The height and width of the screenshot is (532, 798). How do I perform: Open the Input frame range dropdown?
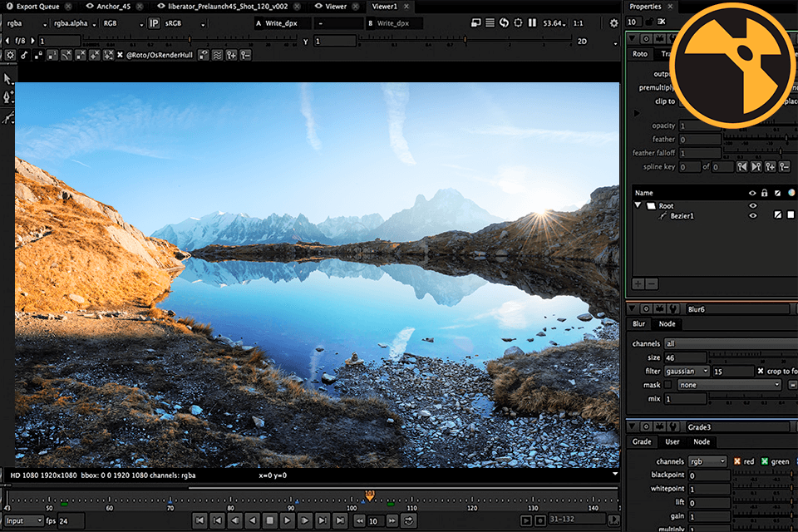click(x=24, y=521)
